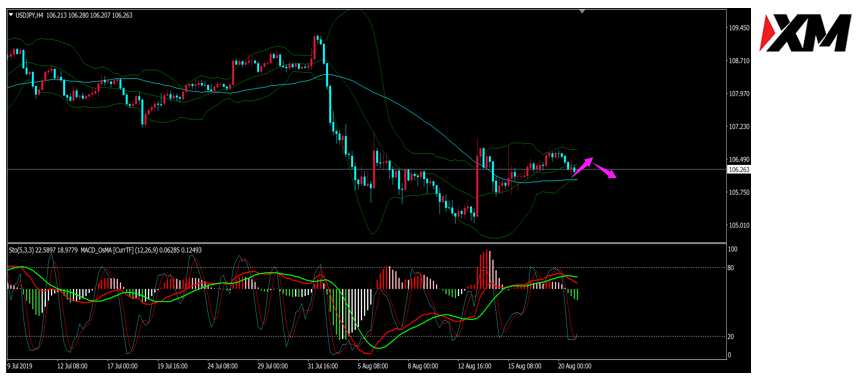This screenshot has height=381, width=859.
Task: Select the 107.230 price scale level
Action: [737, 127]
